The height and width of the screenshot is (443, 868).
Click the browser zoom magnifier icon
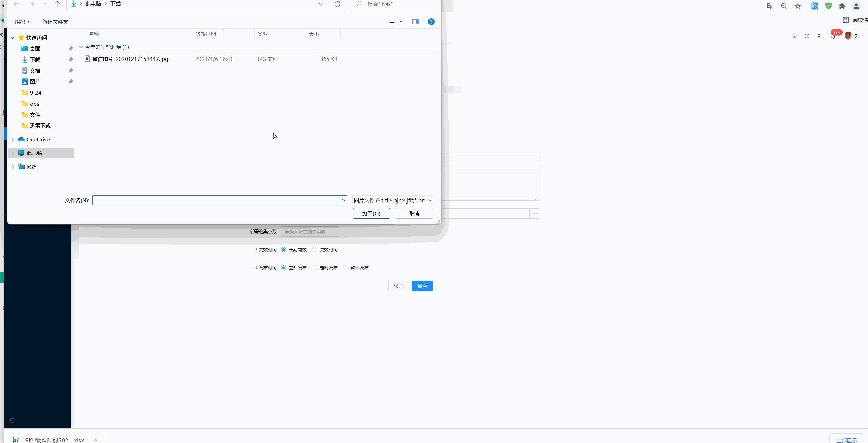click(x=784, y=6)
